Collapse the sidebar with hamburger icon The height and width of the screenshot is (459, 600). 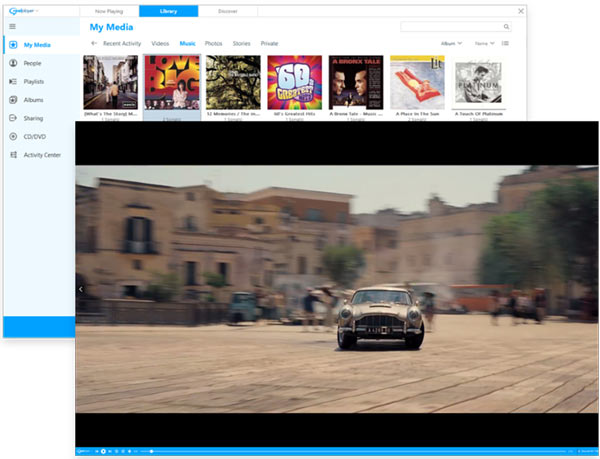point(13,26)
